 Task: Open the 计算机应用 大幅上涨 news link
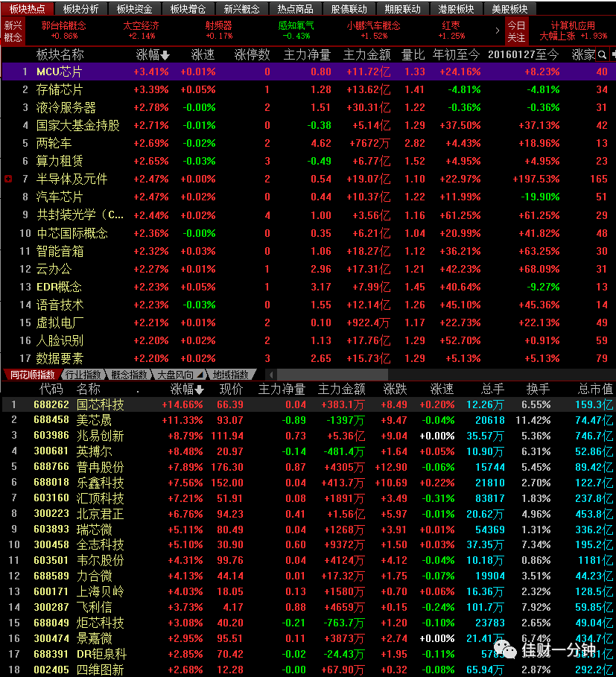point(574,31)
